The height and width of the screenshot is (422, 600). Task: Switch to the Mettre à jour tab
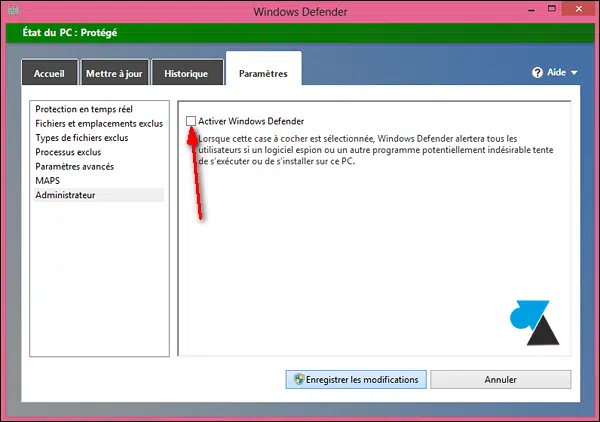coord(114,73)
